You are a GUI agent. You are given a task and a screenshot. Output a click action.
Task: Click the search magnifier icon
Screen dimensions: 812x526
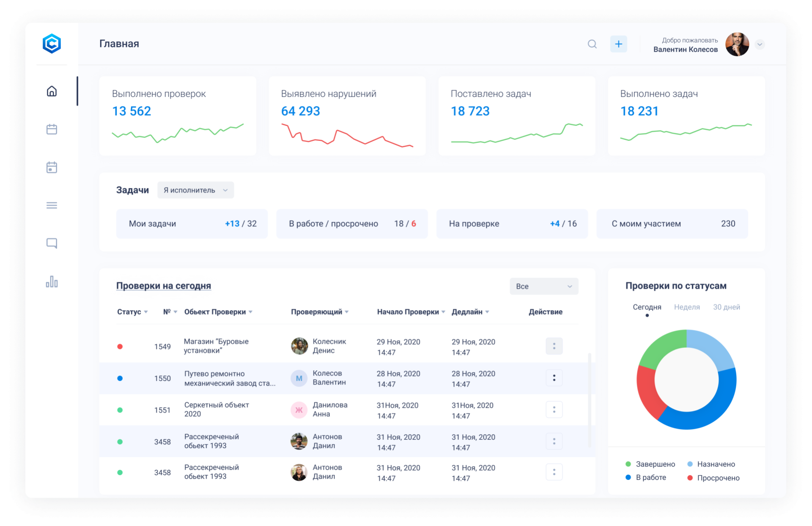[592, 44]
